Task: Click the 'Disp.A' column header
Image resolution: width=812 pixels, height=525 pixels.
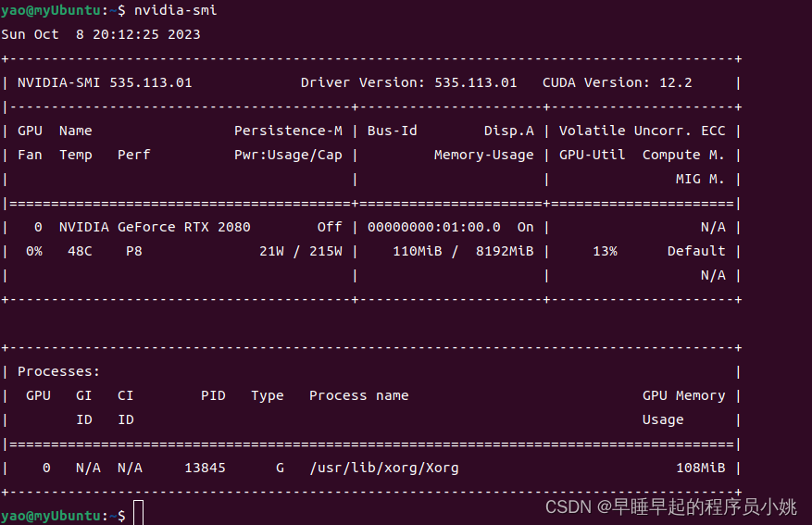Action: click(x=508, y=131)
